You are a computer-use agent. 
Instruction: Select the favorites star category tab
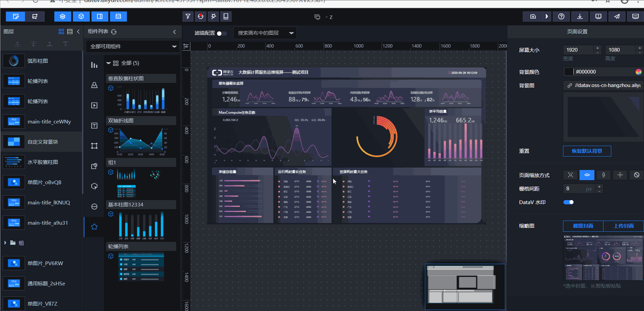tap(94, 227)
